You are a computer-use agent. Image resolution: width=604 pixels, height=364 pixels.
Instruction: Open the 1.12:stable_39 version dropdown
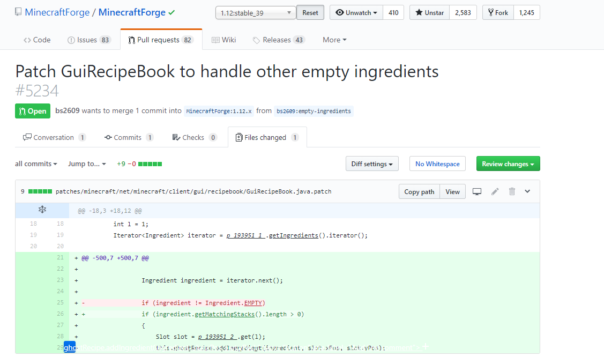tap(256, 13)
